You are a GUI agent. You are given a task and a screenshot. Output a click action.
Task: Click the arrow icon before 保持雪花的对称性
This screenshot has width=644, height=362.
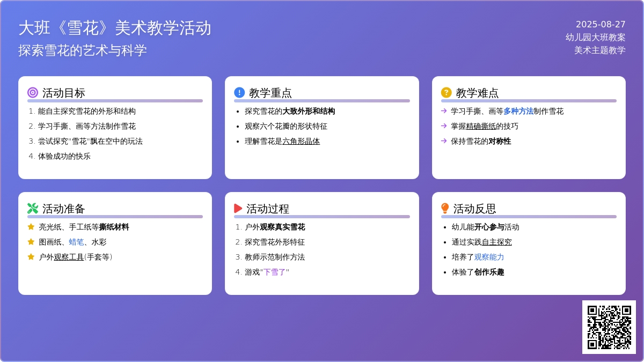pyautogui.click(x=444, y=141)
